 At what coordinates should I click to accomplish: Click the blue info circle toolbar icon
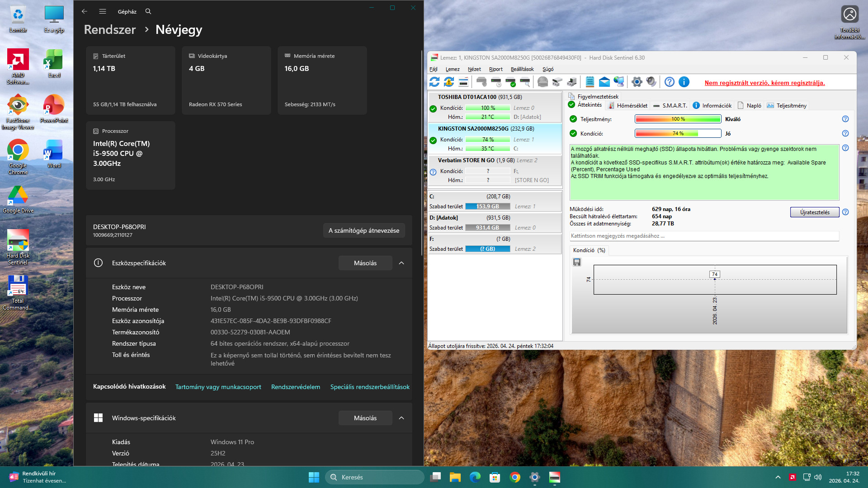pyautogui.click(x=684, y=82)
